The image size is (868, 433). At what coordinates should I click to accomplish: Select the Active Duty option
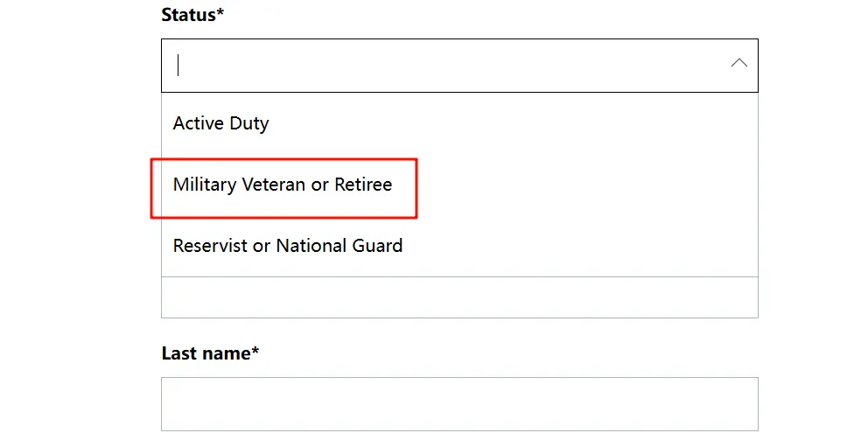220,123
